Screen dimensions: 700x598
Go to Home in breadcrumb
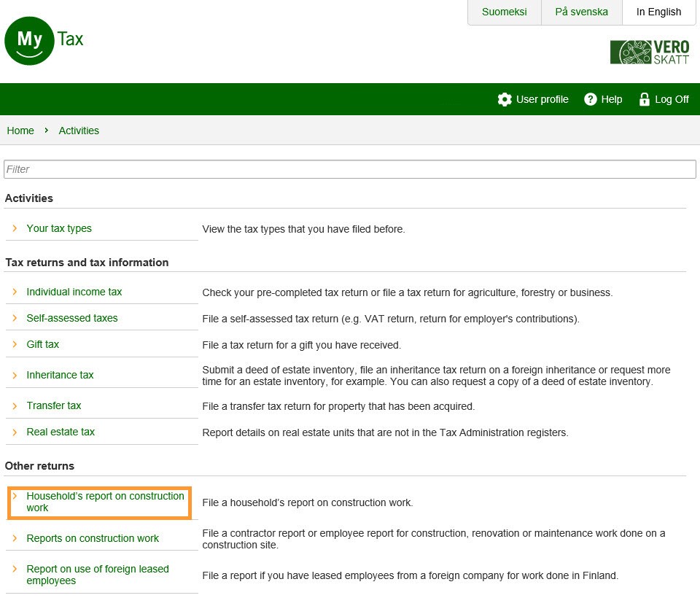point(20,131)
